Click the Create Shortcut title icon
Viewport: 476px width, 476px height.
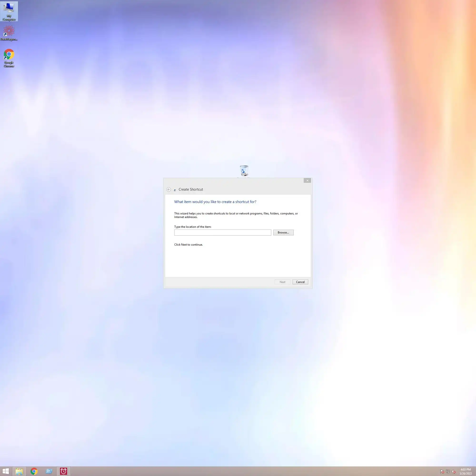(x=175, y=190)
